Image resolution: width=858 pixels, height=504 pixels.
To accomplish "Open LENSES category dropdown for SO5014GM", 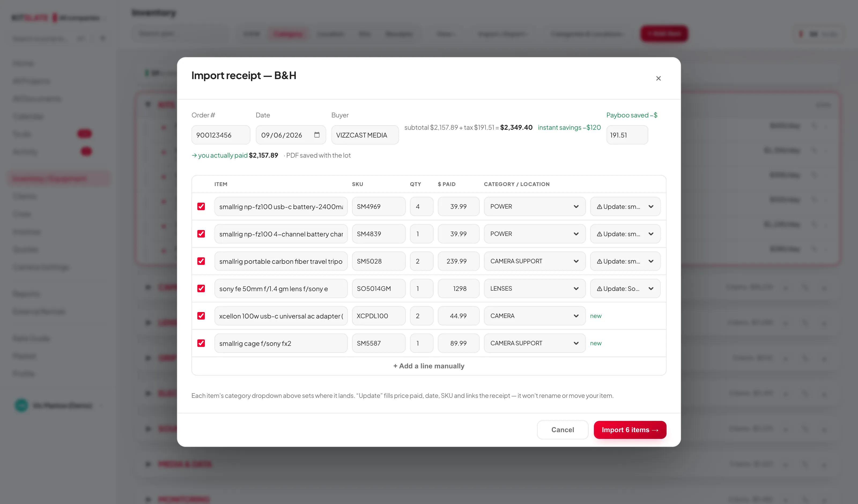I will (x=535, y=288).
